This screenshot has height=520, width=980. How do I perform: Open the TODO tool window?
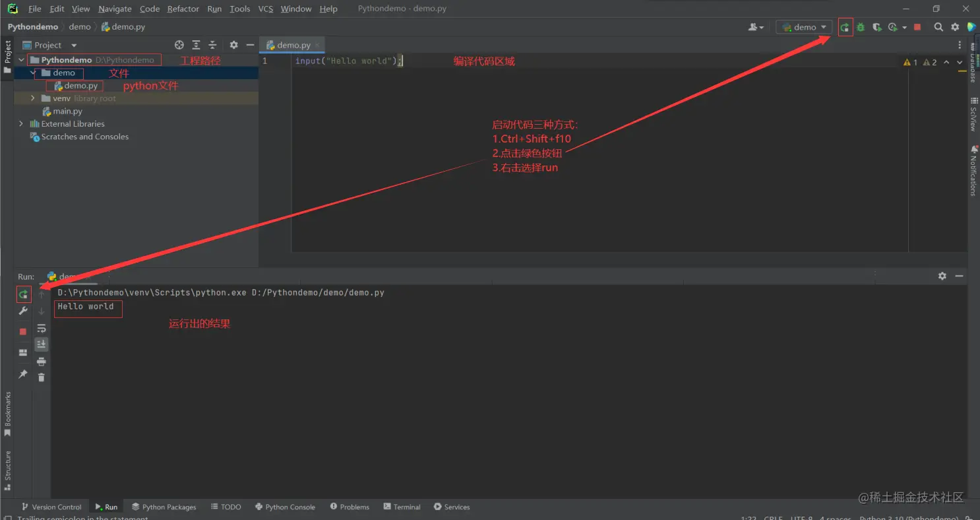tap(226, 507)
